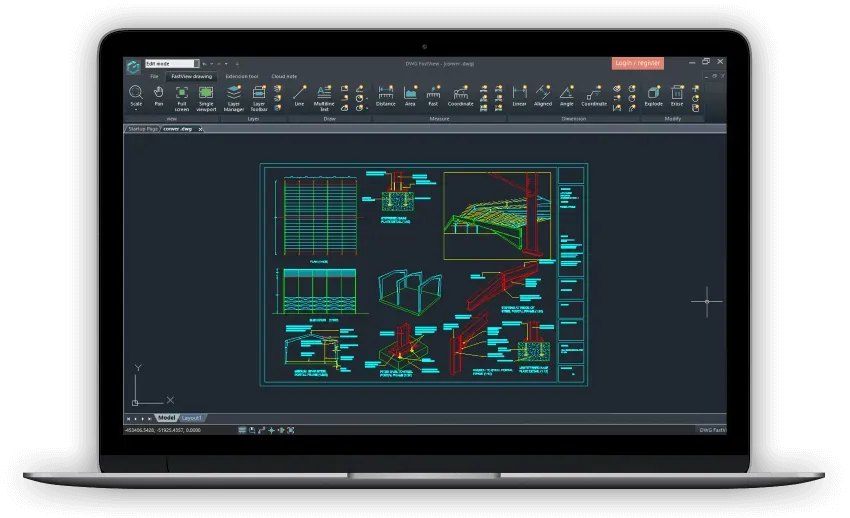
Task: Click Coordinate in the Measure group
Action: click(x=460, y=96)
